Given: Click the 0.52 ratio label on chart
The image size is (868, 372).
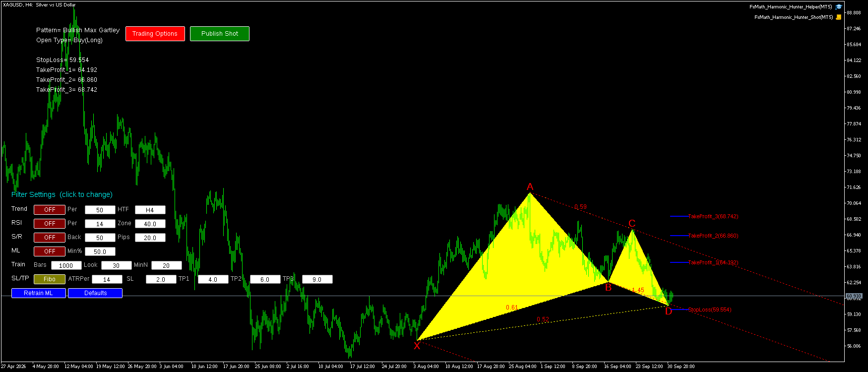Looking at the screenshot, I should [x=543, y=319].
